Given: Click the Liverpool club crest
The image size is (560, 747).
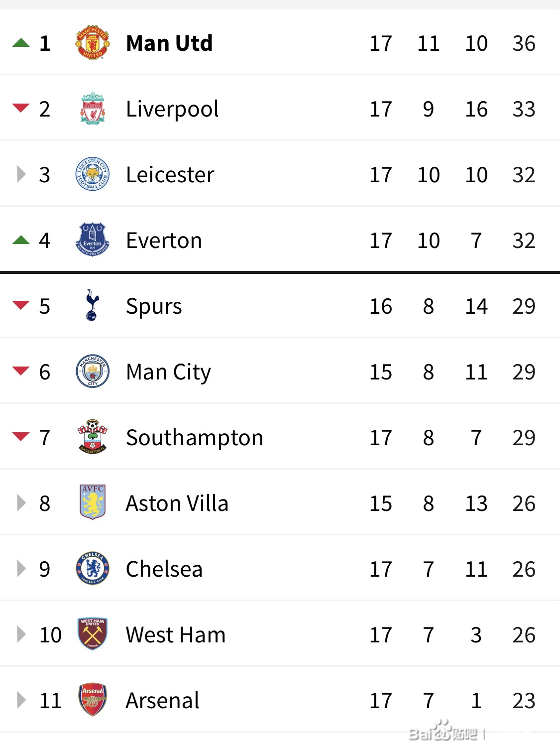Looking at the screenshot, I should coord(93,108).
